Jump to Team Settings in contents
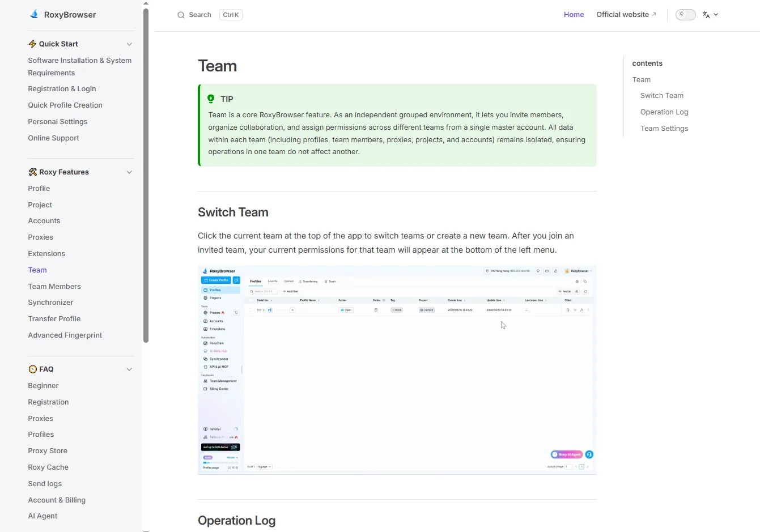This screenshot has width=760, height=532. (664, 129)
